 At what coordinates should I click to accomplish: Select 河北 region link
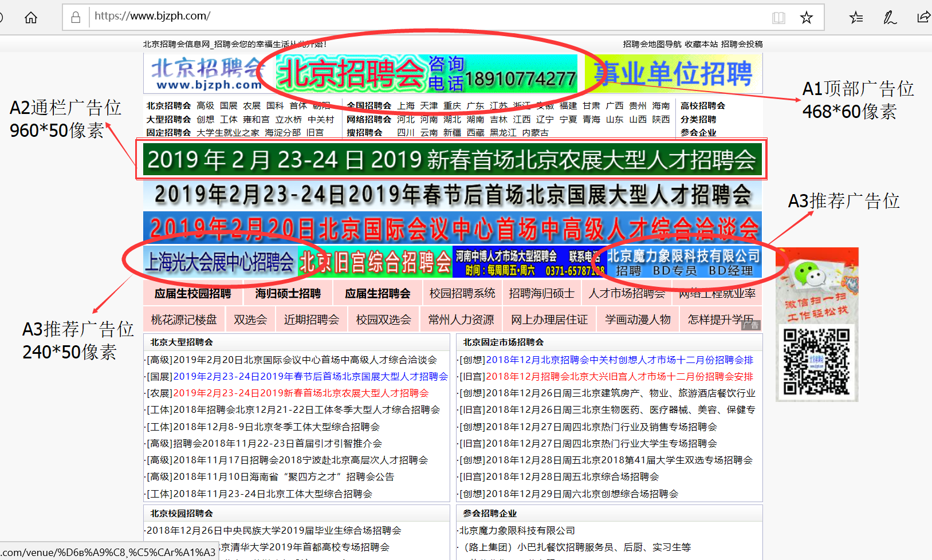pos(406,120)
